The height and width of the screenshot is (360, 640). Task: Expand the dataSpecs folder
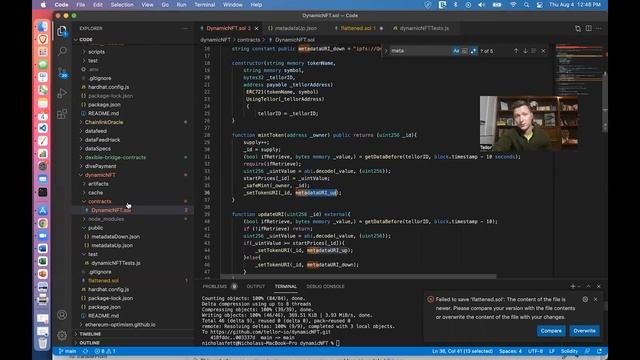(133, 149)
